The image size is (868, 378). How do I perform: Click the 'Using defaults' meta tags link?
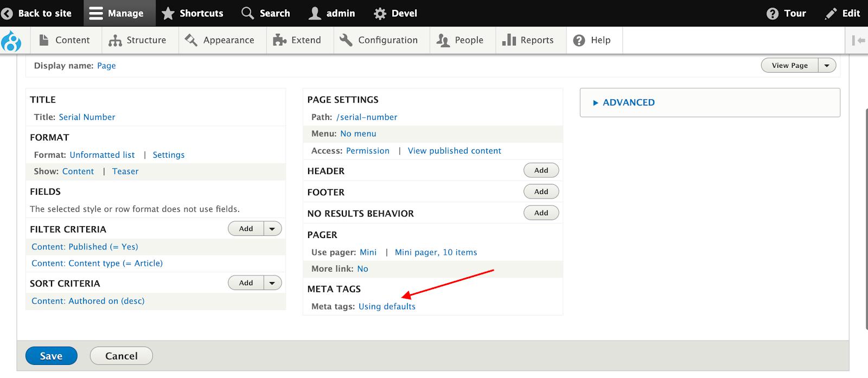coord(387,306)
